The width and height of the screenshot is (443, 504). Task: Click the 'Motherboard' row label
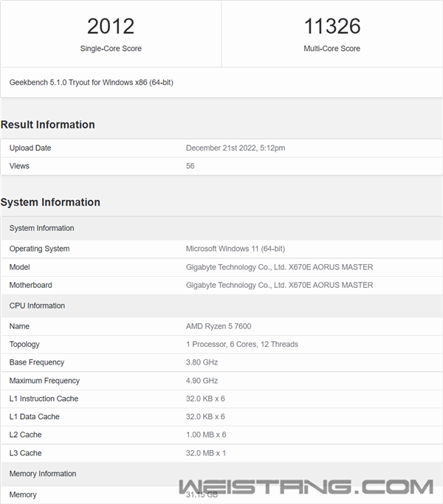[x=30, y=285]
